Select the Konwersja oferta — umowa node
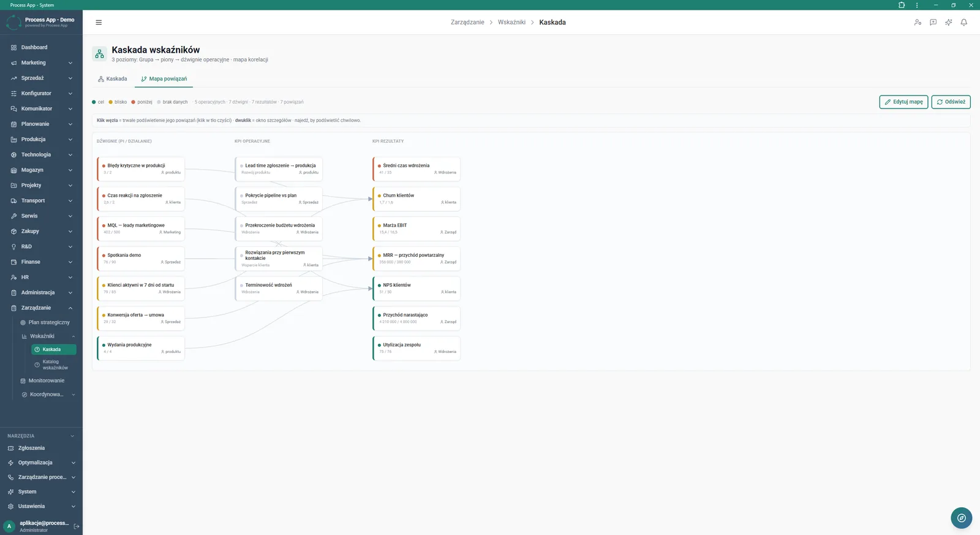 click(141, 318)
